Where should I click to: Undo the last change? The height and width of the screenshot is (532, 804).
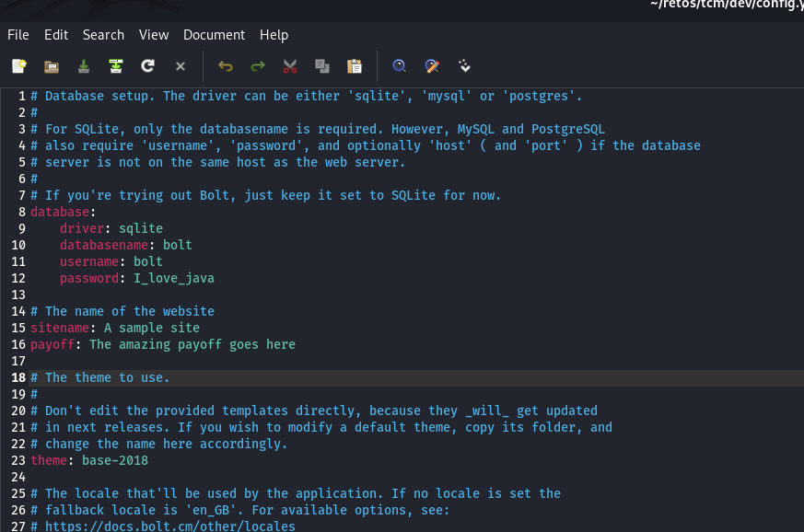tap(225, 66)
